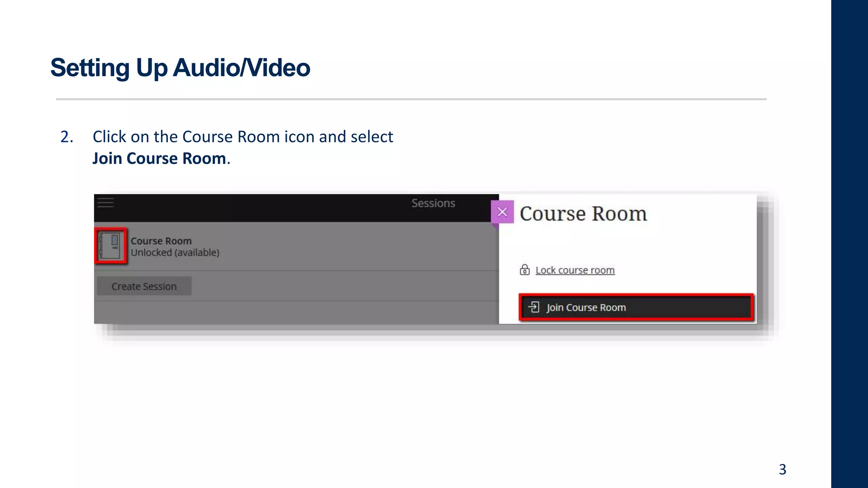Click the bold 'Join Course Room' instruction text
Screen dimensions: 868x488
[159, 158]
